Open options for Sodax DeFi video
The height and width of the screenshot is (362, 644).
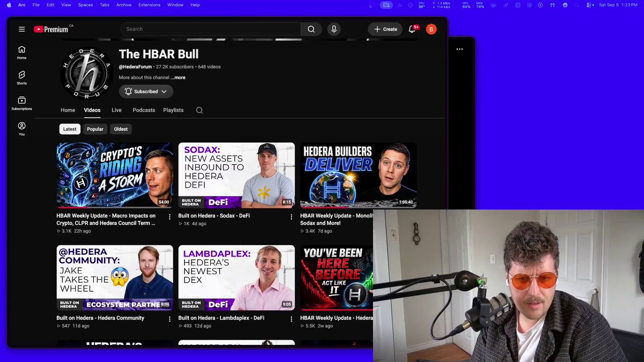tap(291, 217)
